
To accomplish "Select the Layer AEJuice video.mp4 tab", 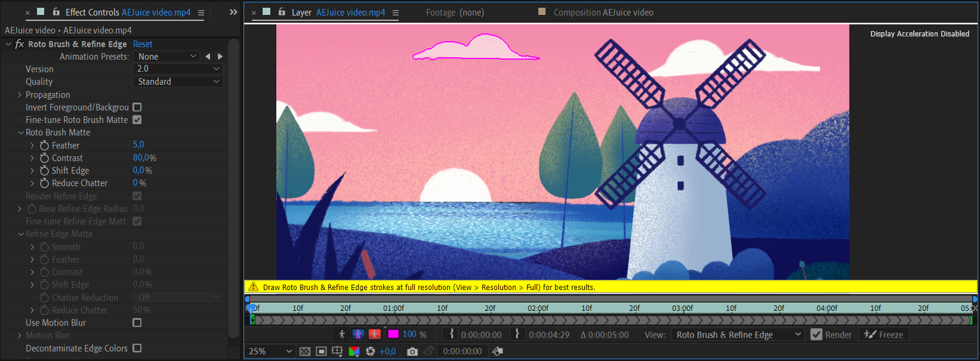I will (338, 13).
